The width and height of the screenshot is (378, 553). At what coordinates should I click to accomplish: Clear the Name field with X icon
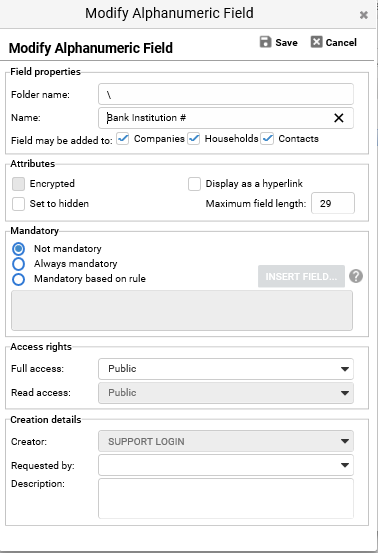(339, 118)
